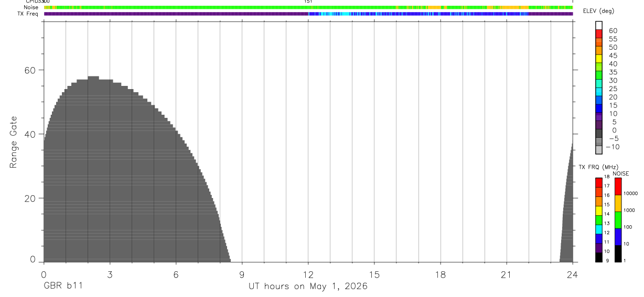This screenshot has width=644, height=297.
Task: Click the orange segment of NOISE bar
Action: [618, 203]
